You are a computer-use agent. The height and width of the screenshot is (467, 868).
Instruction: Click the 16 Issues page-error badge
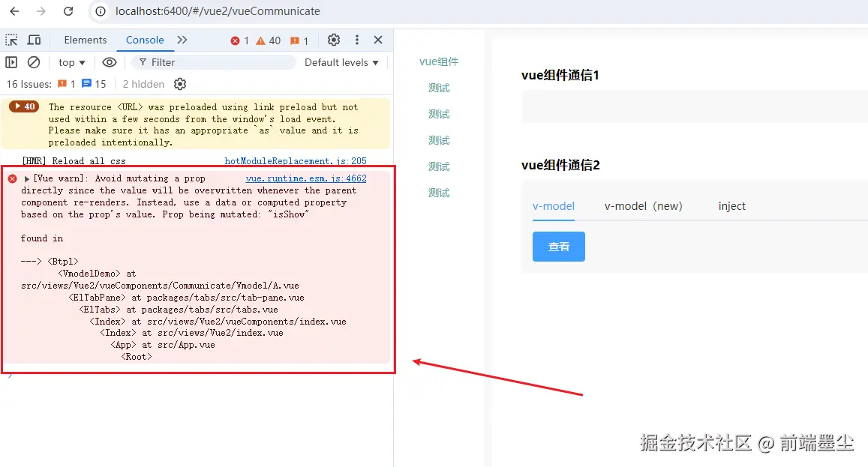[x=67, y=84]
